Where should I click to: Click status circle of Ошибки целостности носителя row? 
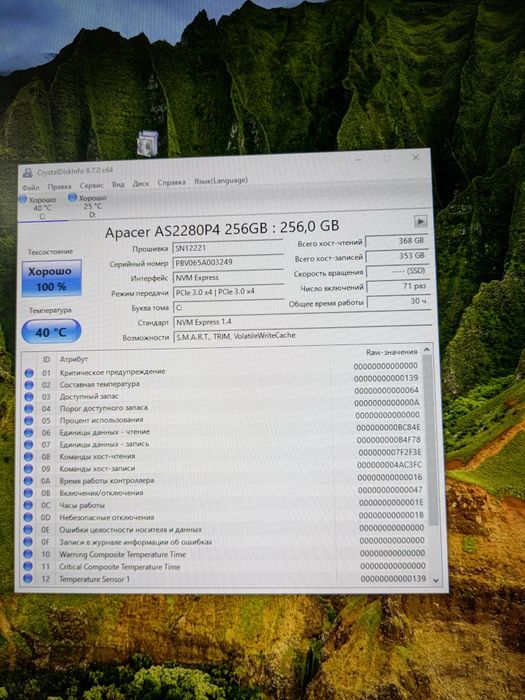pyautogui.click(x=28, y=529)
